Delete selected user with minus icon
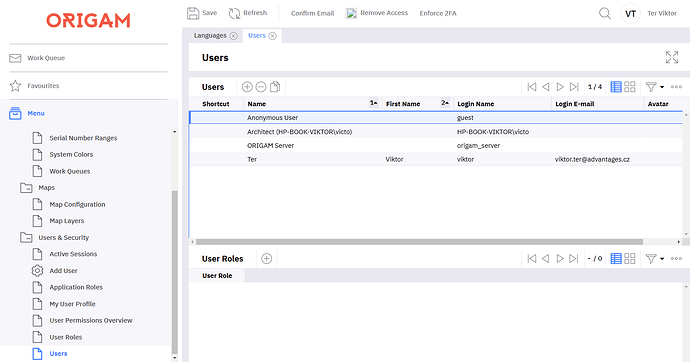The width and height of the screenshot is (690, 362). 261,87
